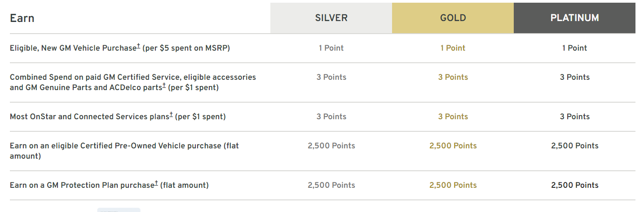Select the GOLD tier column header
The height and width of the screenshot is (212, 644).
tap(453, 18)
